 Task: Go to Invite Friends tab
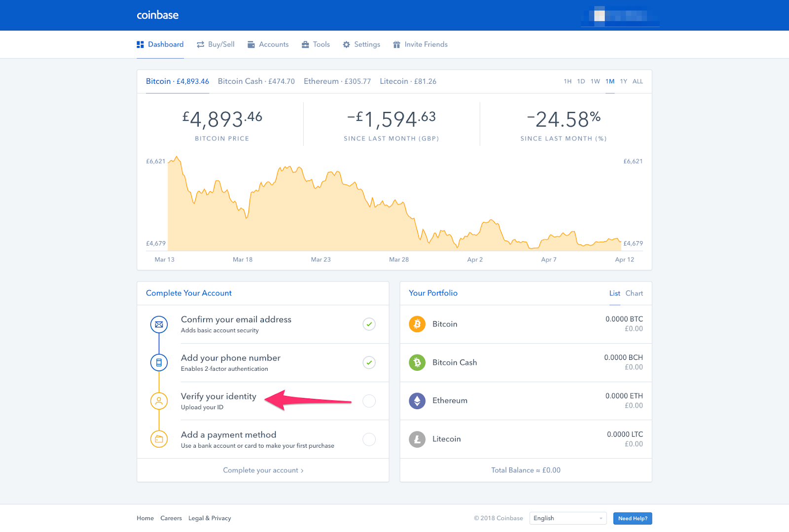click(420, 44)
